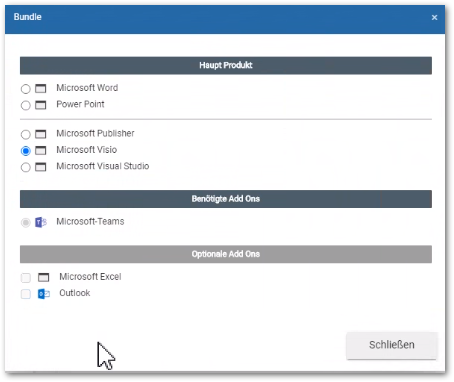Tick the Outlook checkbox
Image resolution: width=454 pixels, height=382 pixels.
click(26, 294)
